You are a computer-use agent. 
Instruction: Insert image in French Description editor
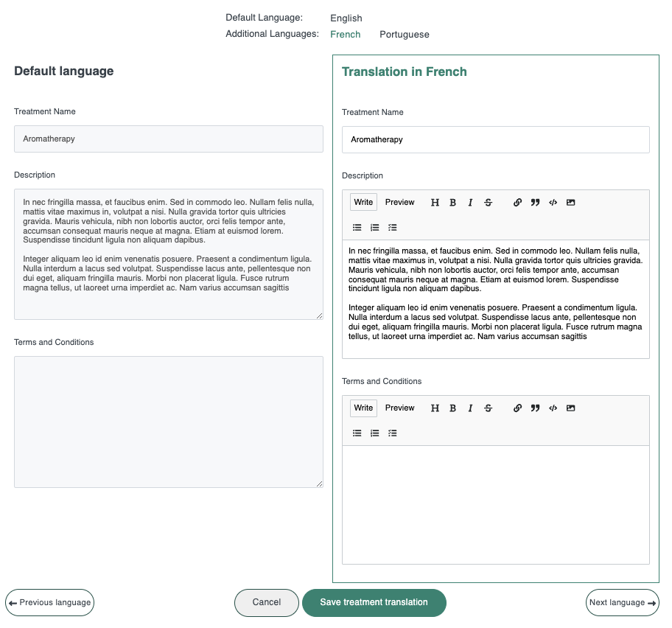click(570, 203)
